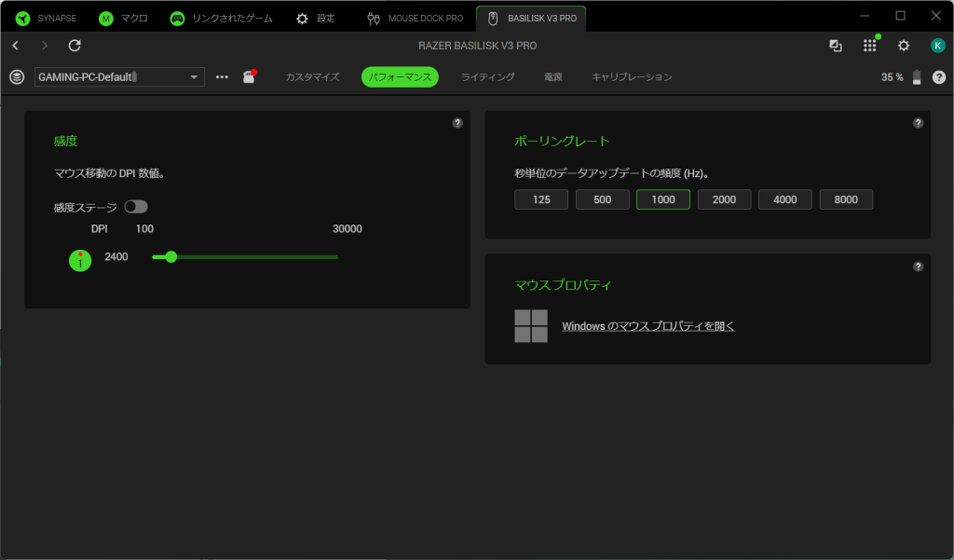The height and width of the screenshot is (560, 954).
Task: Set polling rate to 500 Hz
Action: coord(603,199)
